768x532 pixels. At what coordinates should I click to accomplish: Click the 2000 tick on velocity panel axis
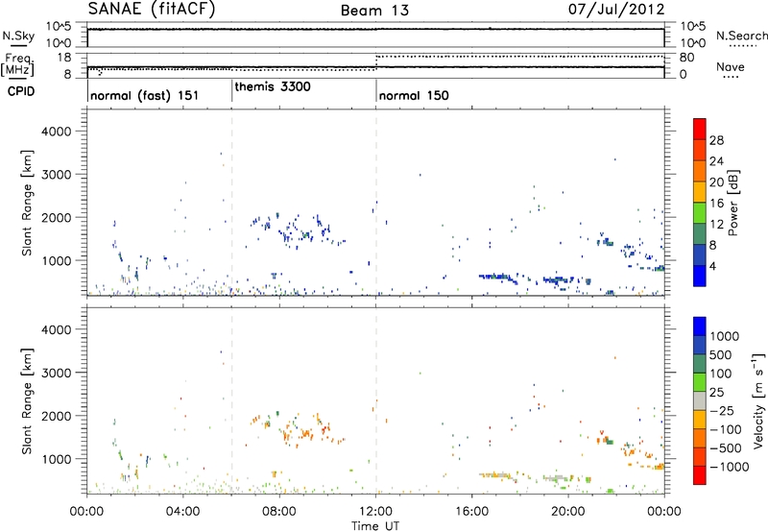pos(57,416)
